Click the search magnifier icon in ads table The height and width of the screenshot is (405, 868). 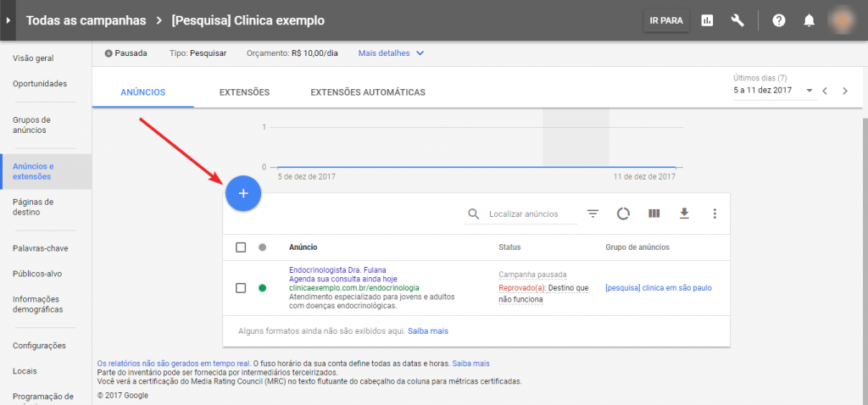click(473, 214)
